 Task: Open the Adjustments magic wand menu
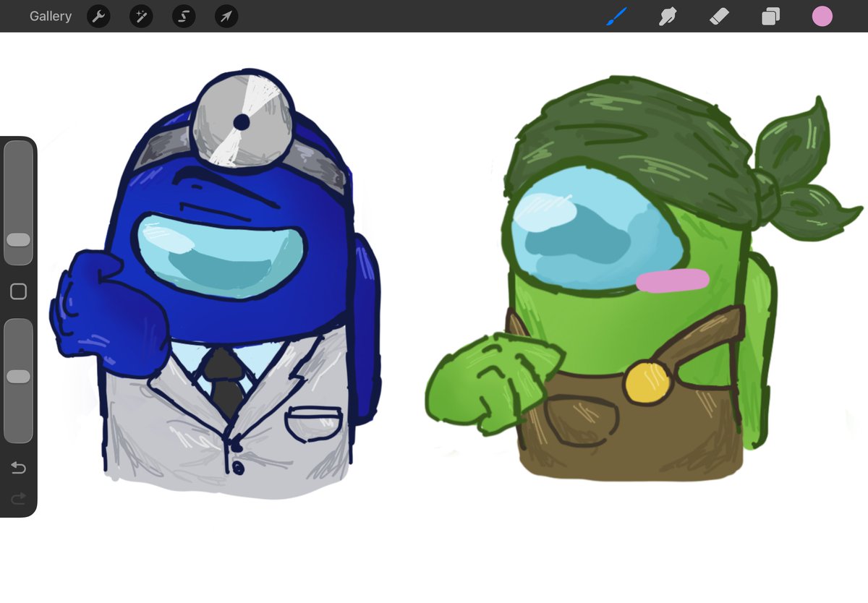click(141, 16)
